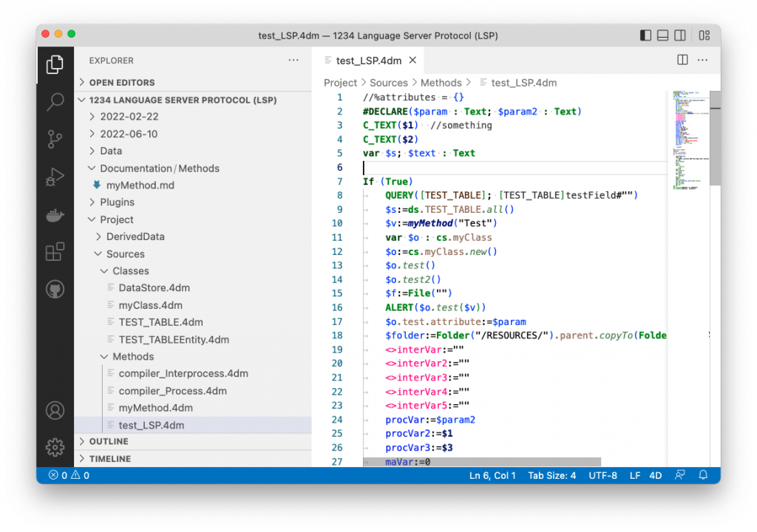757x532 pixels.
Task: Change Tab Size: 4 setting
Action: [551, 475]
